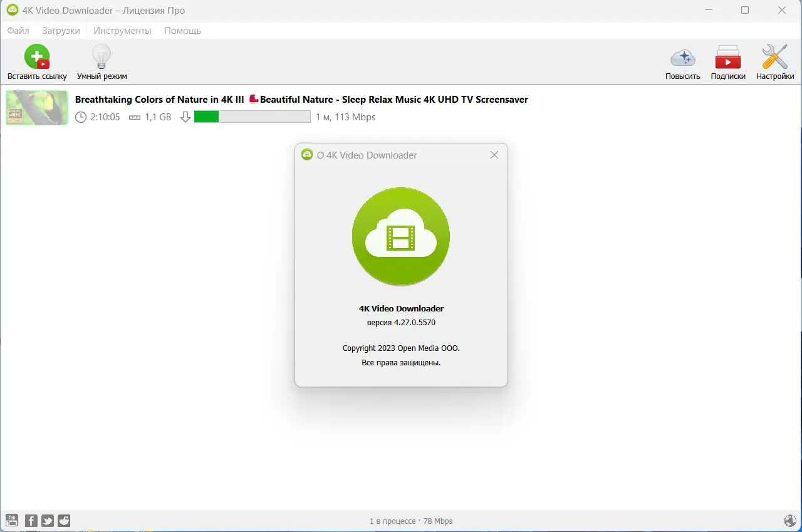Viewport: 802px width, 532px height.
Task: Click the bold 4K Video Downloader name in dialog
Action: coord(401,308)
